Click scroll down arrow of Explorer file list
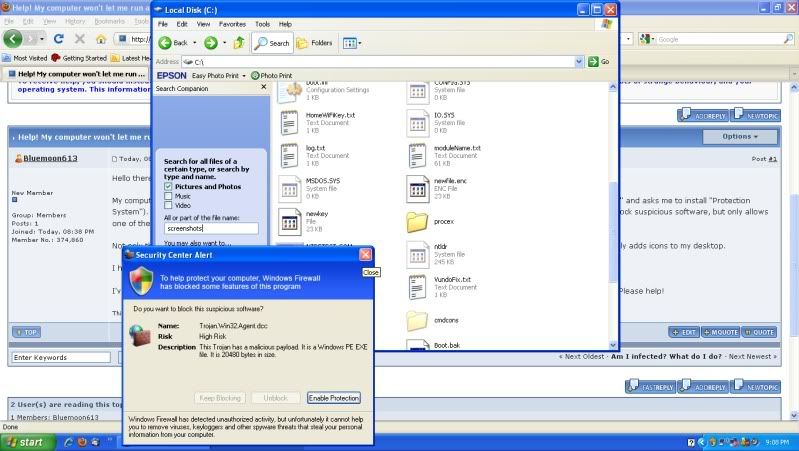The width and height of the screenshot is (799, 451). point(613,345)
